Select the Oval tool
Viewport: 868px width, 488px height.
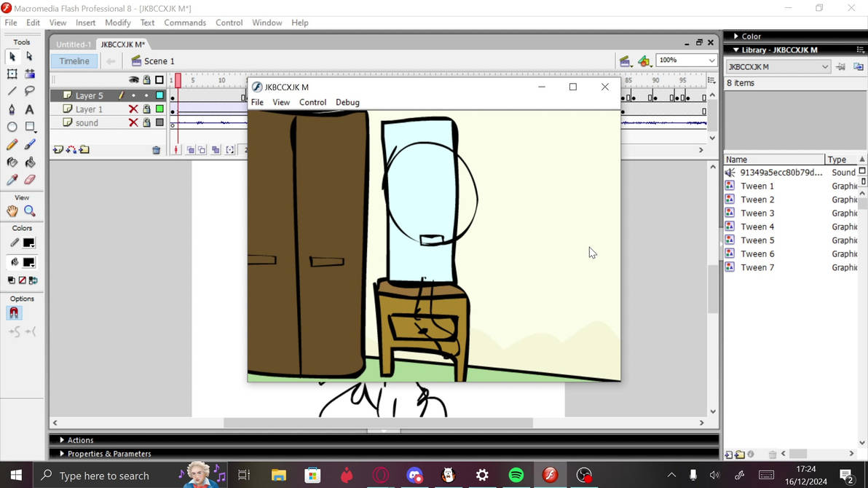pyautogui.click(x=12, y=127)
